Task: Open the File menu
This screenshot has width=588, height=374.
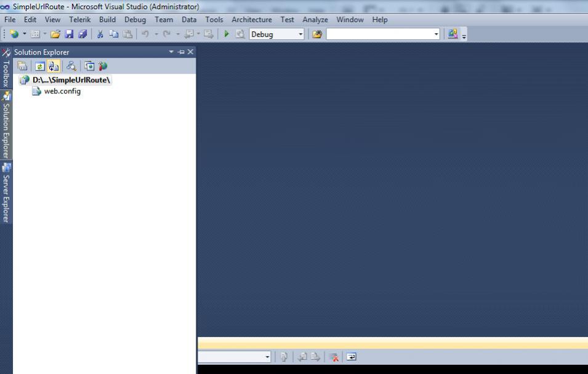Action: pyautogui.click(x=10, y=20)
